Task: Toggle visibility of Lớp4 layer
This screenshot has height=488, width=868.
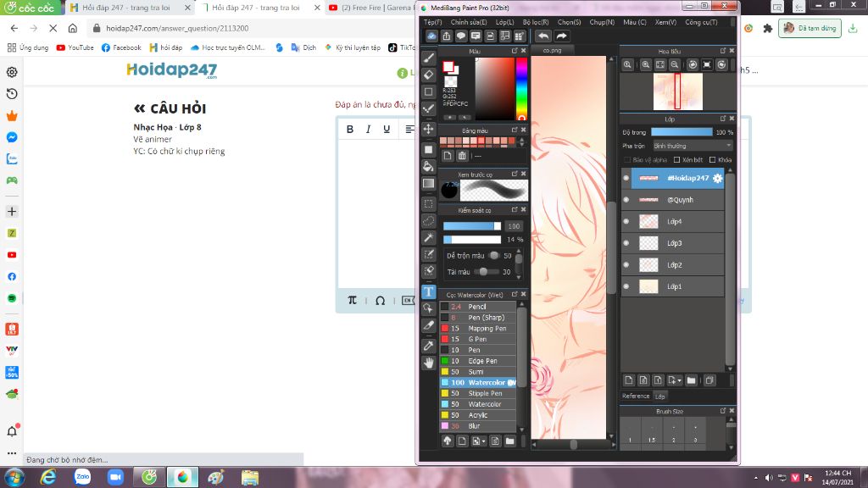Action: click(x=626, y=221)
